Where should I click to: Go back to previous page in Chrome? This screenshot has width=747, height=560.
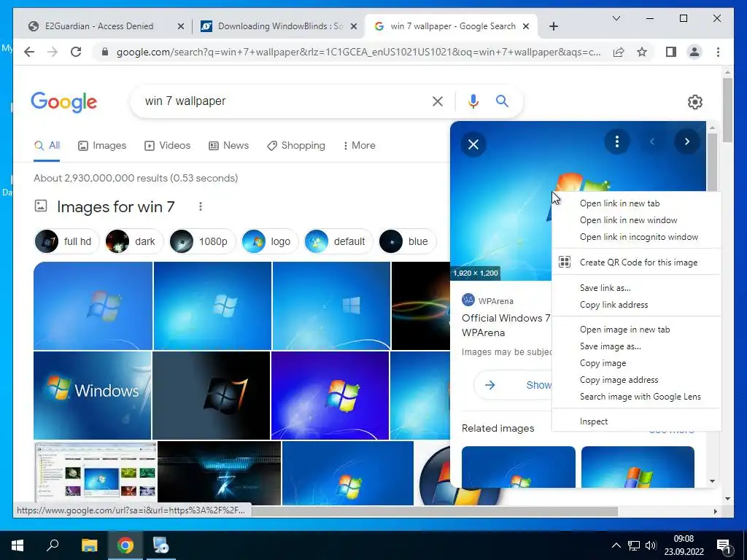(29, 52)
